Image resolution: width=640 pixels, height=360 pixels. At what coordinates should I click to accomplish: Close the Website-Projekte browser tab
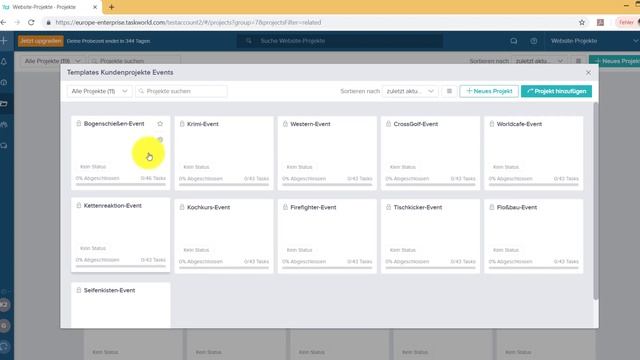pos(95,7)
